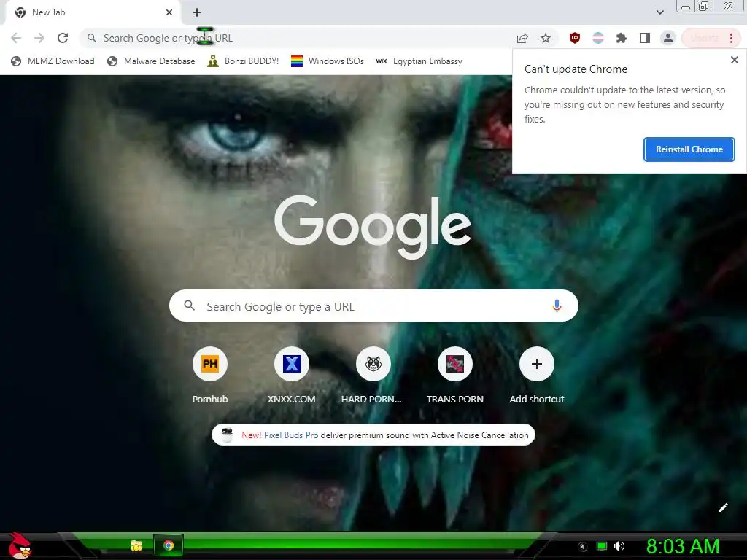Open the Bonzi BUDDY! bookmark
This screenshot has width=747, height=560.
244,61
